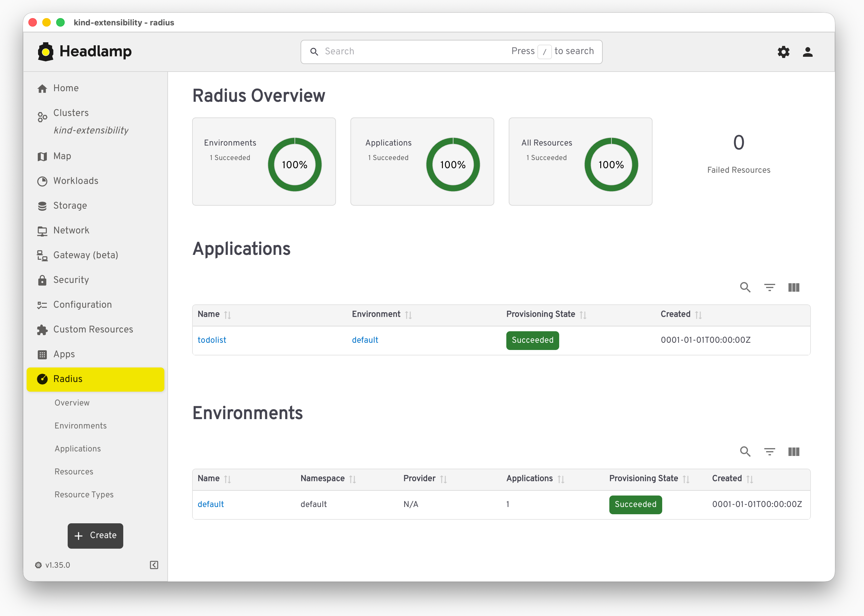Click the Gateway (beta) icon
864x616 pixels.
pyautogui.click(x=42, y=256)
